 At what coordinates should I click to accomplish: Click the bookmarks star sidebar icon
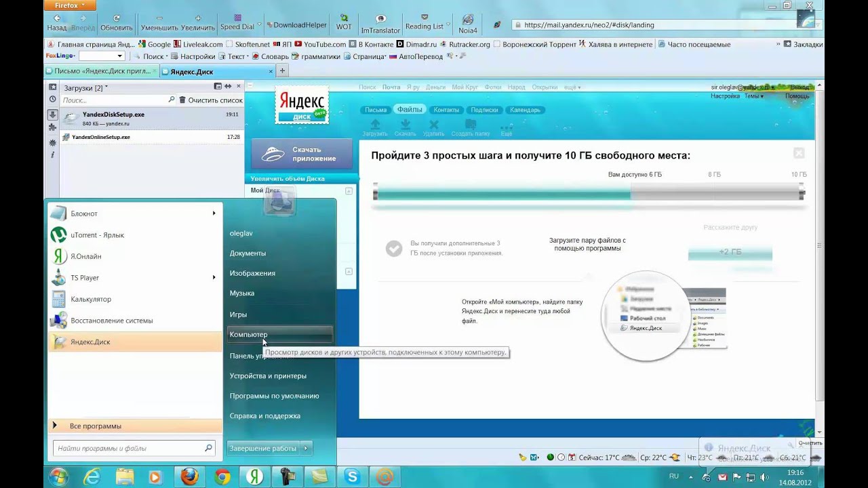click(x=52, y=87)
